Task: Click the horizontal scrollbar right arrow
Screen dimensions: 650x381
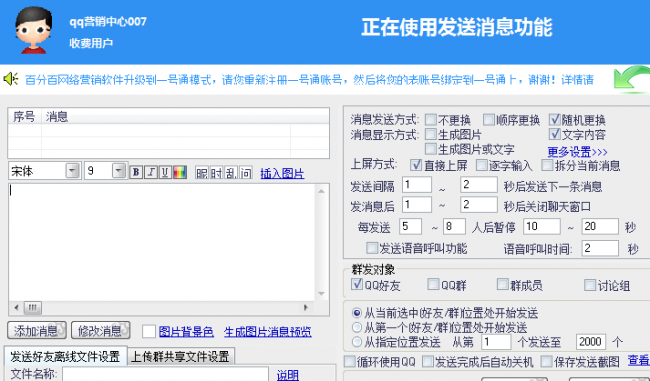Action: click(306, 308)
